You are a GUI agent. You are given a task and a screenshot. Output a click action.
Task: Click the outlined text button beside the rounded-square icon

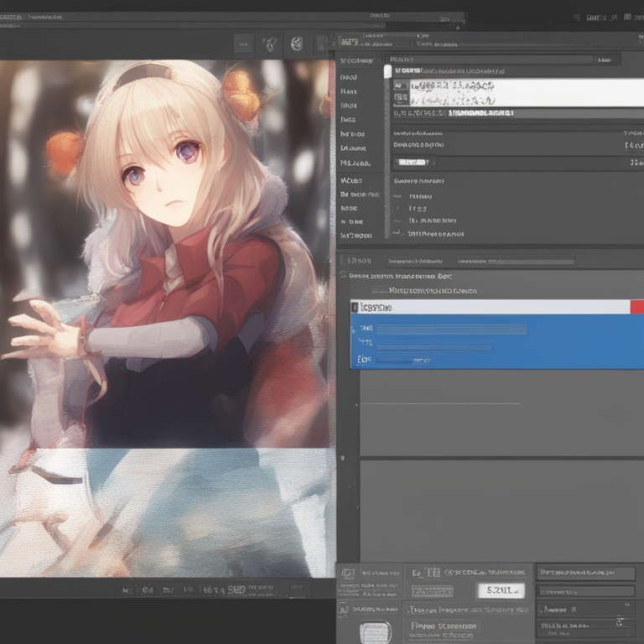[443, 626]
